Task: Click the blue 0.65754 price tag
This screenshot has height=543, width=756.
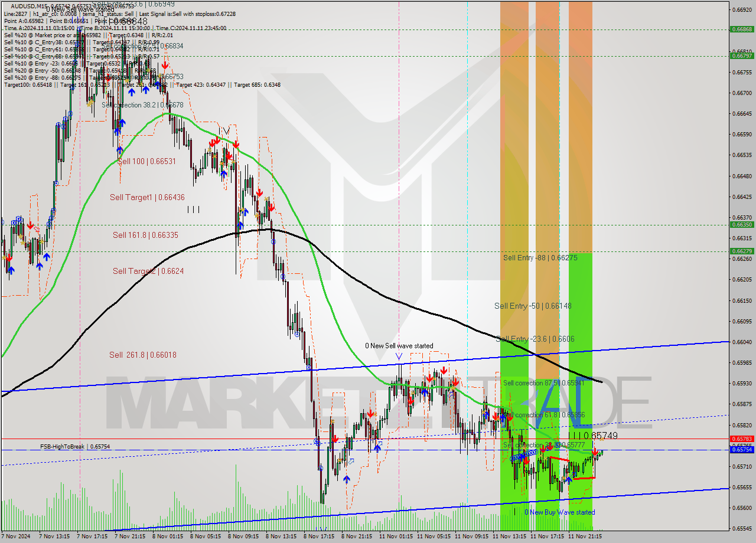Action: pyautogui.click(x=742, y=450)
